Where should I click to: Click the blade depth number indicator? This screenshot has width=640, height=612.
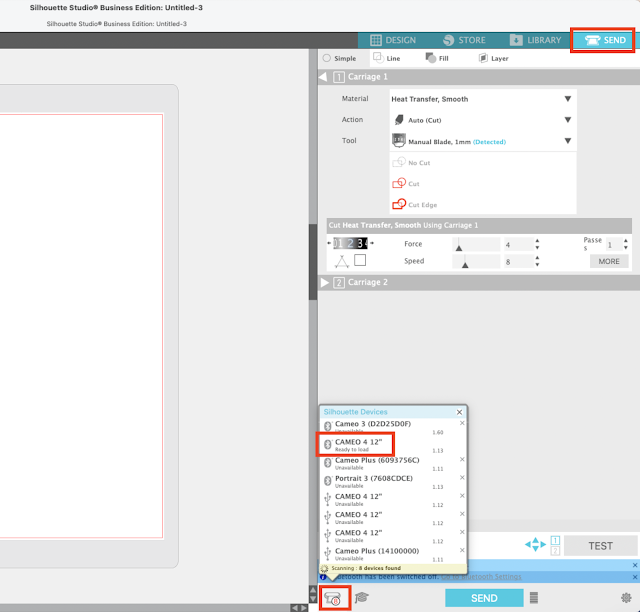click(x=350, y=243)
